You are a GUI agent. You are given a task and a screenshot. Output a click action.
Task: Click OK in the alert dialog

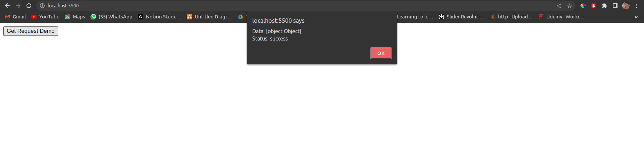pyautogui.click(x=381, y=53)
